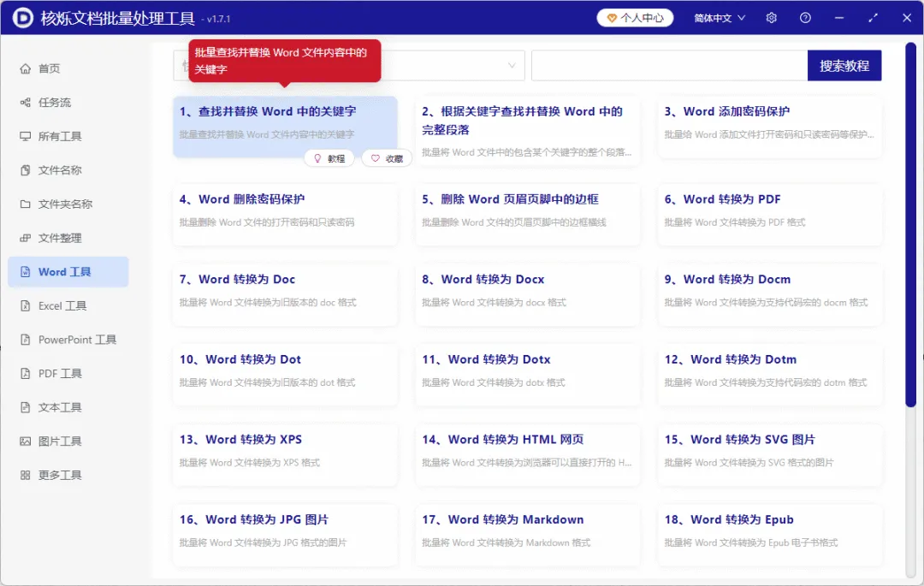The height and width of the screenshot is (586, 924).
Task: Open card 13 Word 转换为 XPS
Action: 285,454
